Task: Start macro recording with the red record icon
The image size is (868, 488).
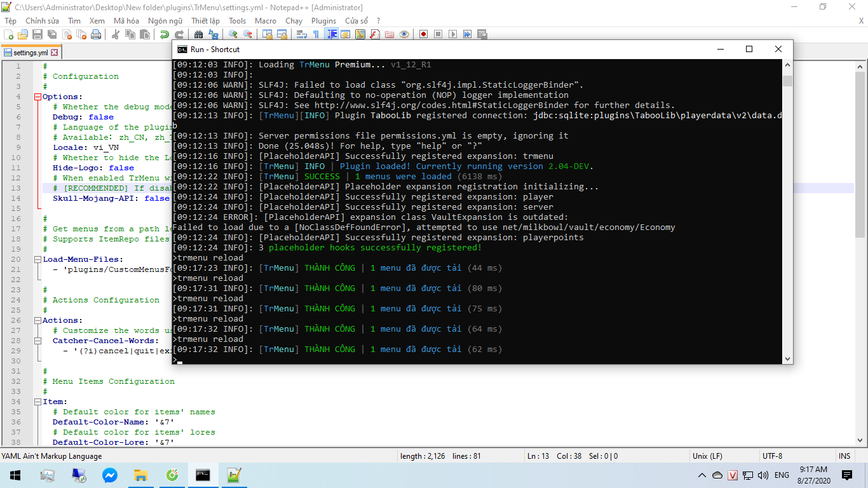Action: coord(423,34)
